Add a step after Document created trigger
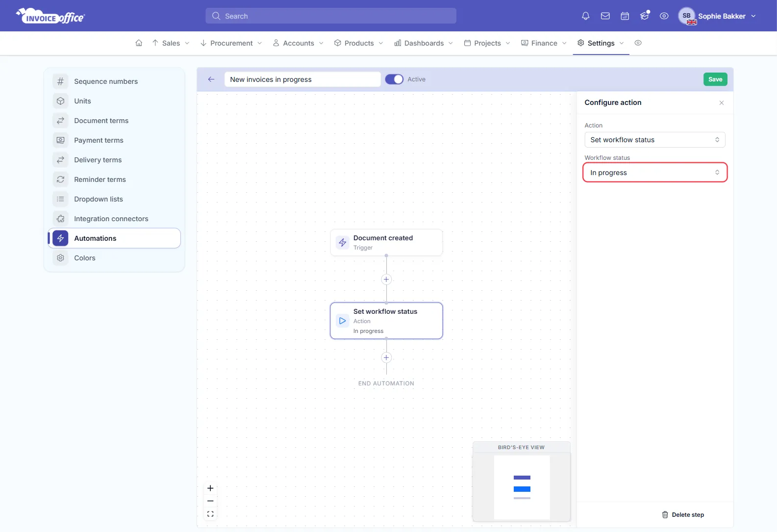This screenshot has width=777, height=532. (386, 279)
